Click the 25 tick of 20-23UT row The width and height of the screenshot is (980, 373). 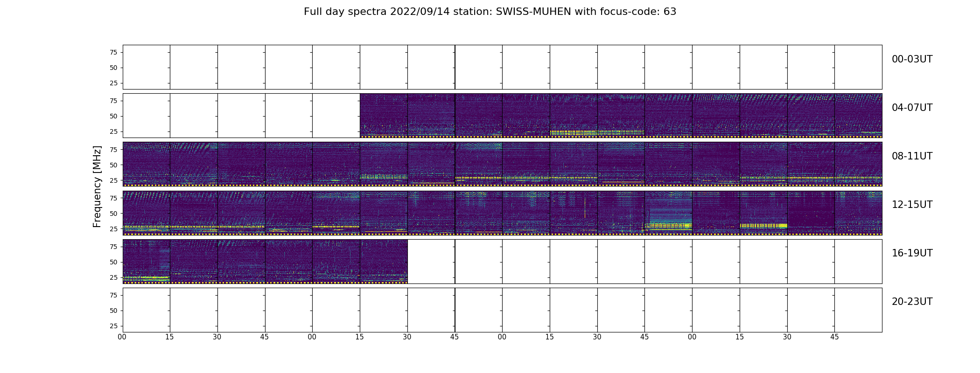[x=113, y=326]
